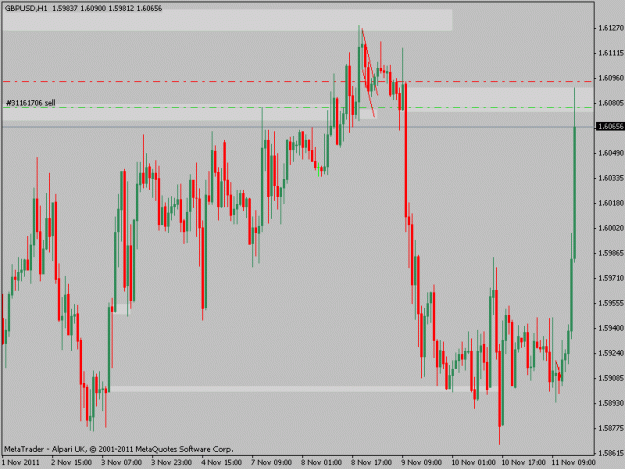
Task: Click the 1.59400 price axis label
Action: tap(610, 328)
